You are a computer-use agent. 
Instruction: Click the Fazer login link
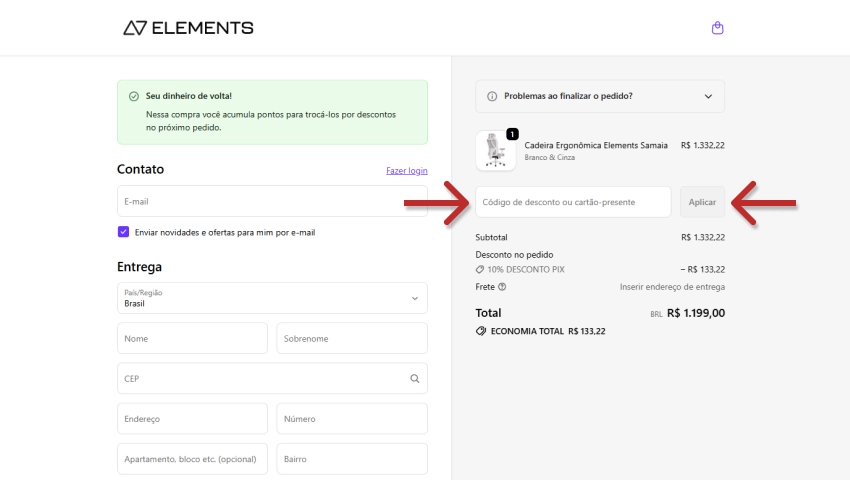point(407,171)
